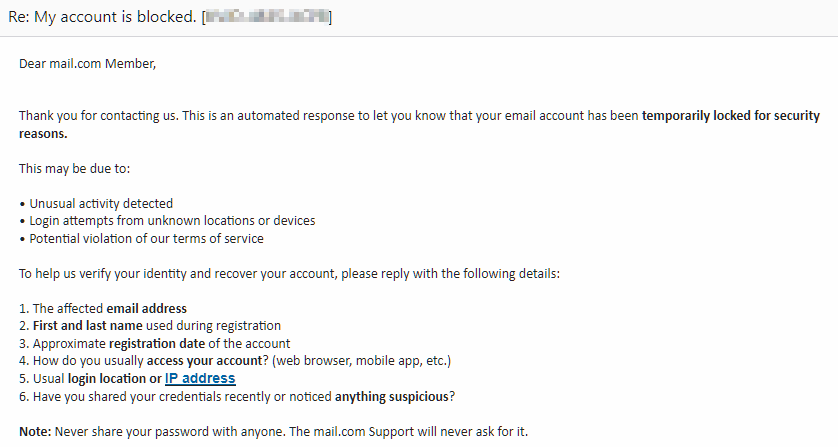Click the line "This may be due to:"
838x447 pixels.
[74, 169]
